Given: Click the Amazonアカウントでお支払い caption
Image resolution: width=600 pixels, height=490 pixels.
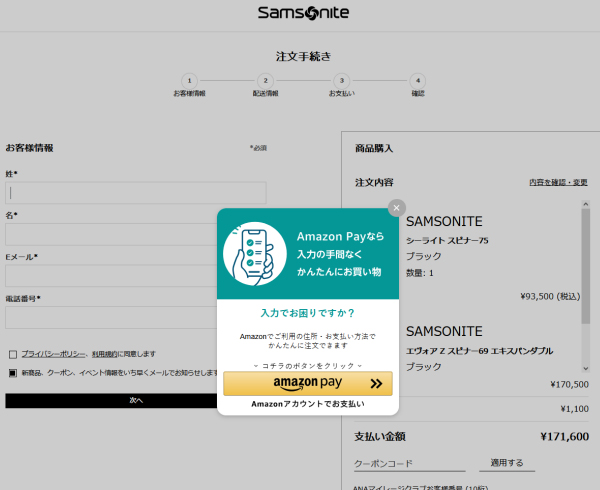Looking at the screenshot, I should click(308, 404).
